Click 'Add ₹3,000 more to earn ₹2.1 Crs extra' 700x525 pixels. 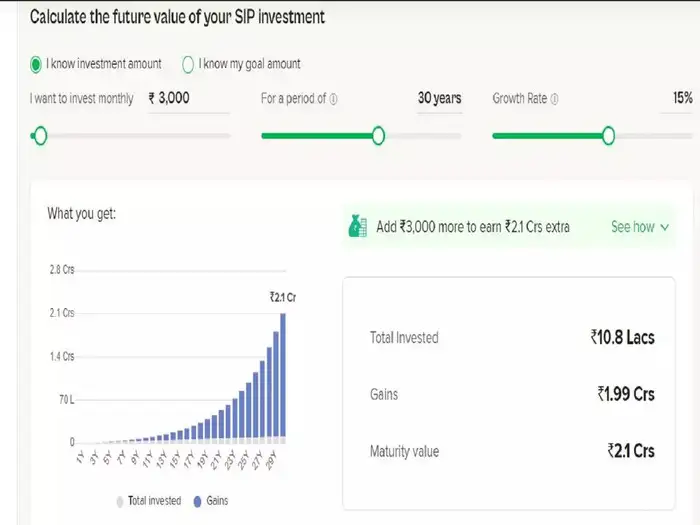tap(472, 227)
